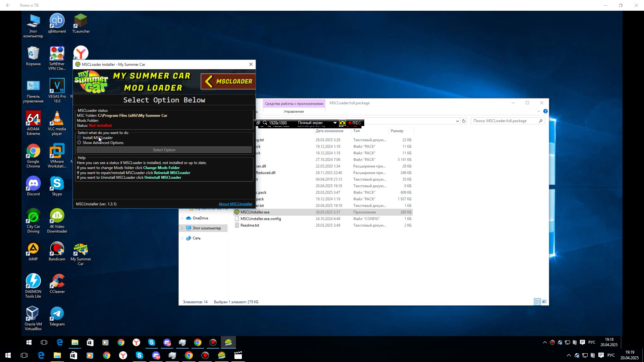This screenshot has height=362, width=644.
Task: Open the Управление ribbon tab
Action: [x=293, y=112]
